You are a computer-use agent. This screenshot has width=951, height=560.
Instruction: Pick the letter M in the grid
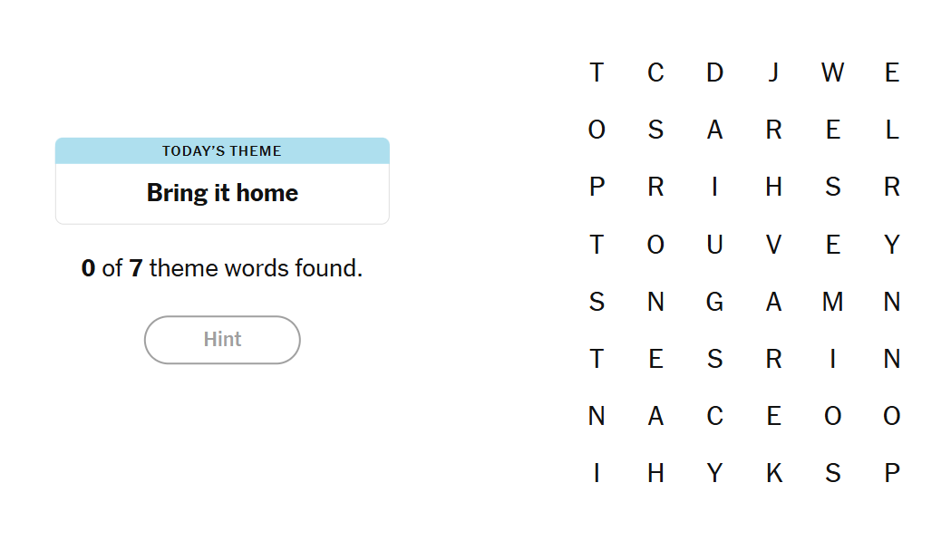[832, 302]
